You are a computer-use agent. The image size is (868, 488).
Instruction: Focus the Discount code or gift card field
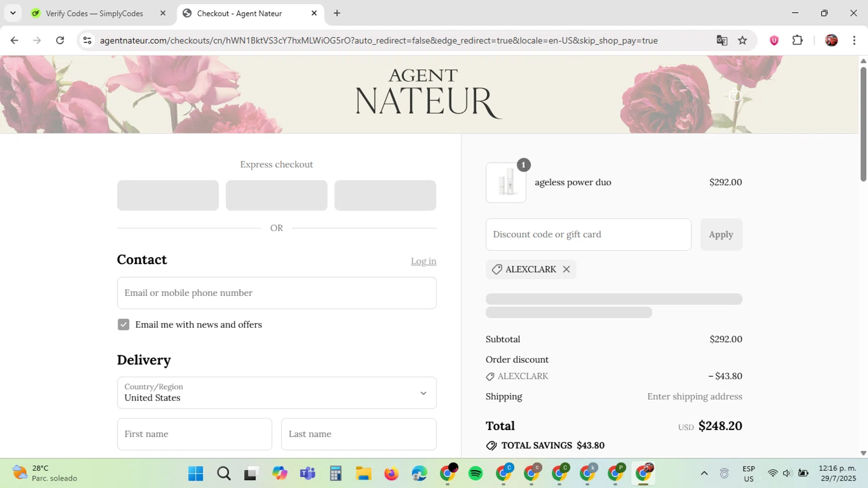click(x=589, y=234)
